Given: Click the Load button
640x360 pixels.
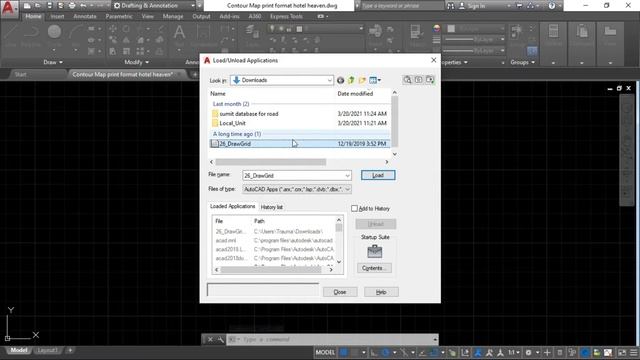Looking at the screenshot, I should pos(378,176).
